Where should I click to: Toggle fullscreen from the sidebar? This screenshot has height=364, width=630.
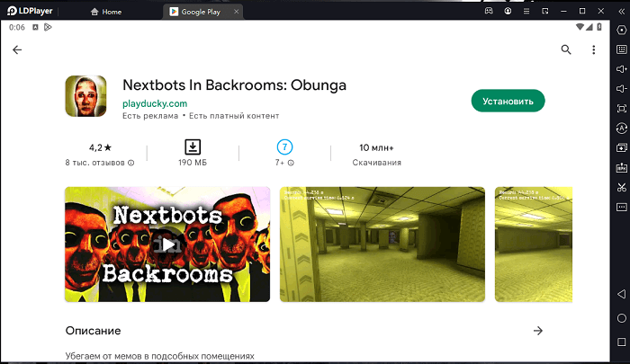pyautogui.click(x=621, y=109)
